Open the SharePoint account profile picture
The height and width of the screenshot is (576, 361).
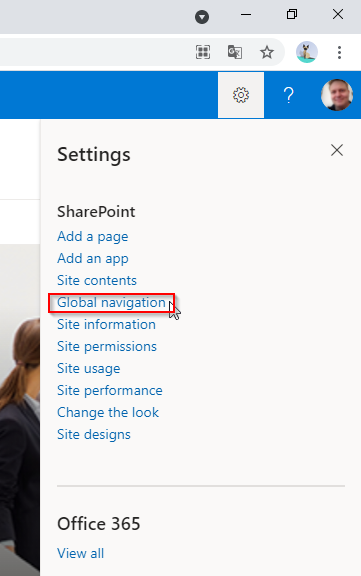(337, 95)
